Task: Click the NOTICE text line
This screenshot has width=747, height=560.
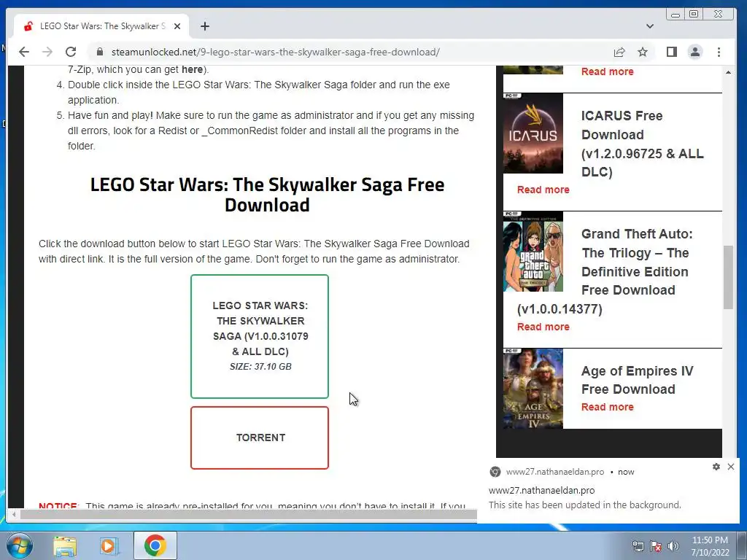Action: [252, 505]
